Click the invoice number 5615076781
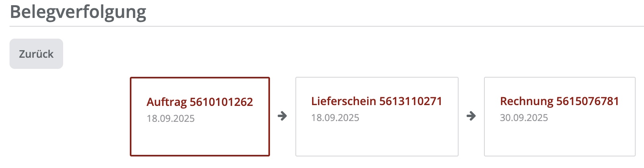Screen dimensions: 644x168 click(588, 101)
